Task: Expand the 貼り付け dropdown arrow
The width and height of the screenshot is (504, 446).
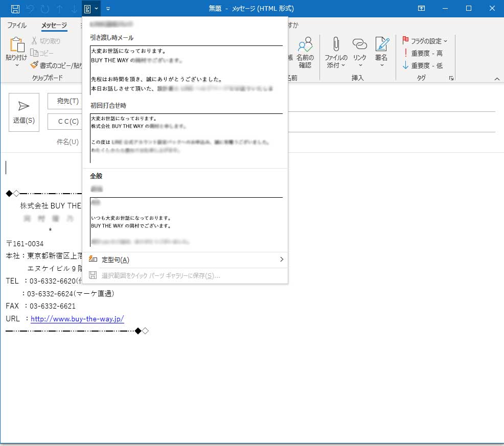Action: [17, 65]
